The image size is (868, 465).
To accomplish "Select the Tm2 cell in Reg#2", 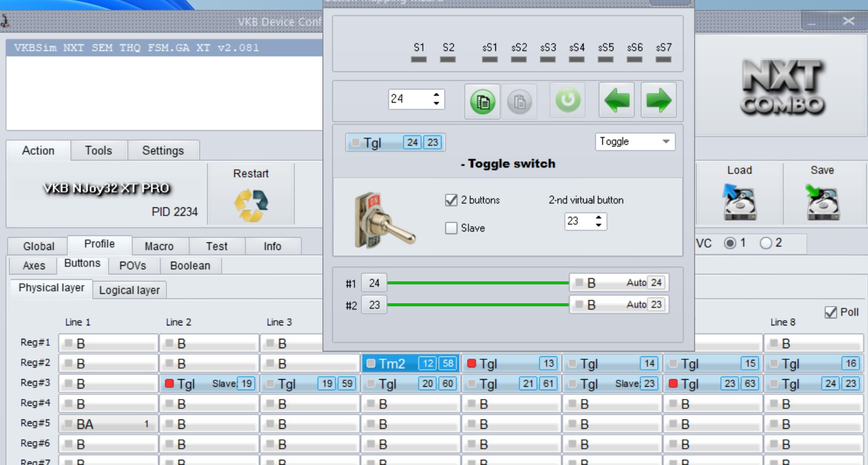I will 411,364.
